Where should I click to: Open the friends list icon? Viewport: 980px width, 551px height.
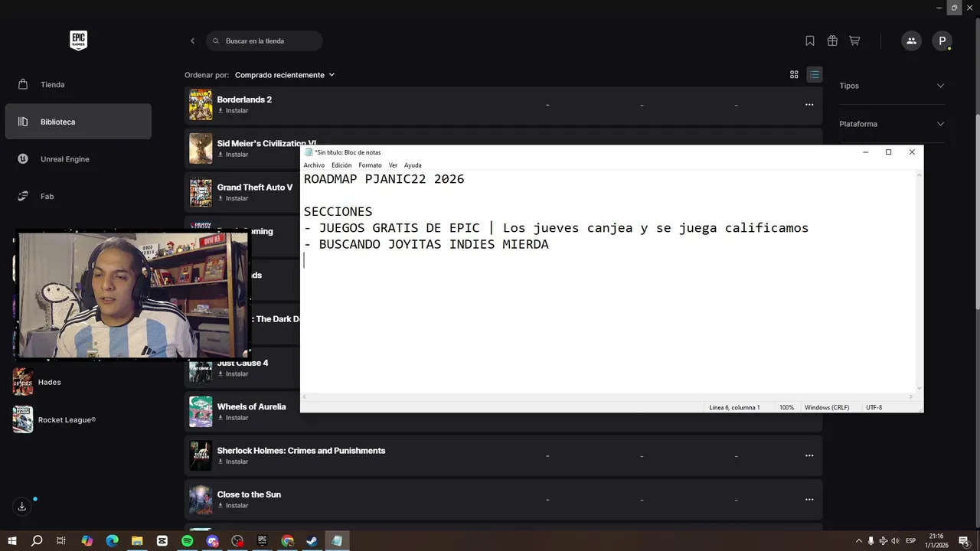[x=911, y=41]
